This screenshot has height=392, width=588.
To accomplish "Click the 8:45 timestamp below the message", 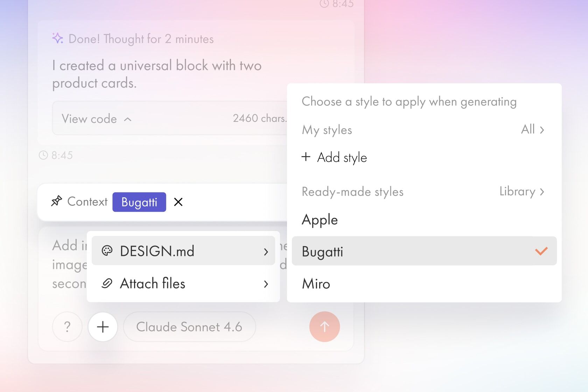I will pyautogui.click(x=62, y=155).
